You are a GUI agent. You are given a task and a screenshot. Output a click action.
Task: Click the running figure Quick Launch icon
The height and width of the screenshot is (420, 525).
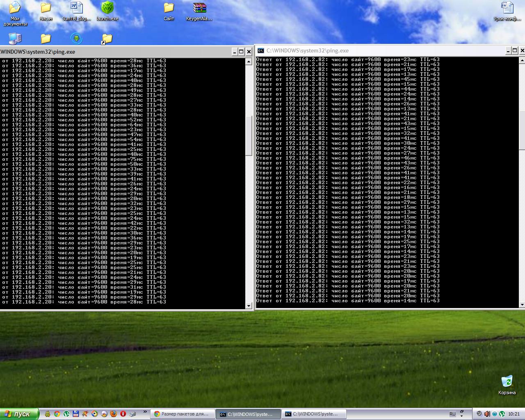tap(85, 414)
